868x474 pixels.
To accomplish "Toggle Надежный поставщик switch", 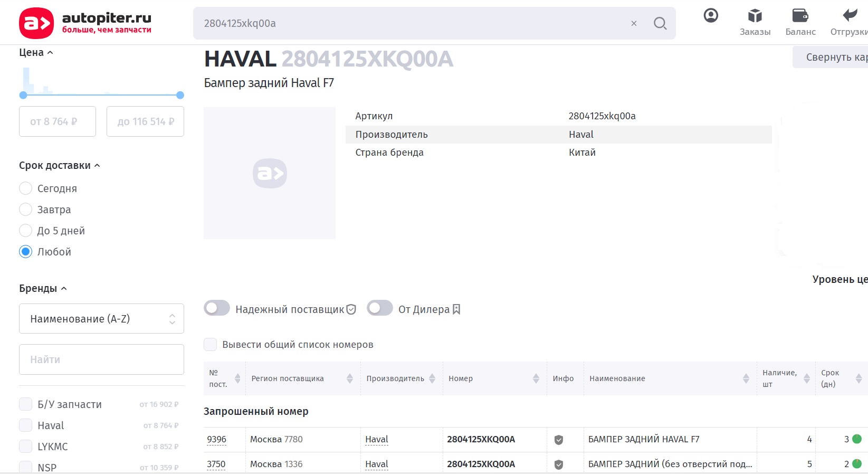I will click(x=217, y=308).
